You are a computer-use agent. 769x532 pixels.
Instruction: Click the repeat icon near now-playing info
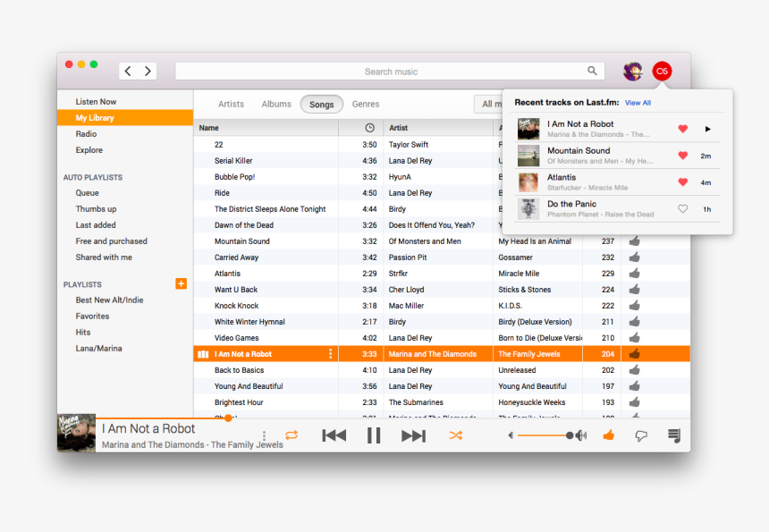(x=293, y=435)
